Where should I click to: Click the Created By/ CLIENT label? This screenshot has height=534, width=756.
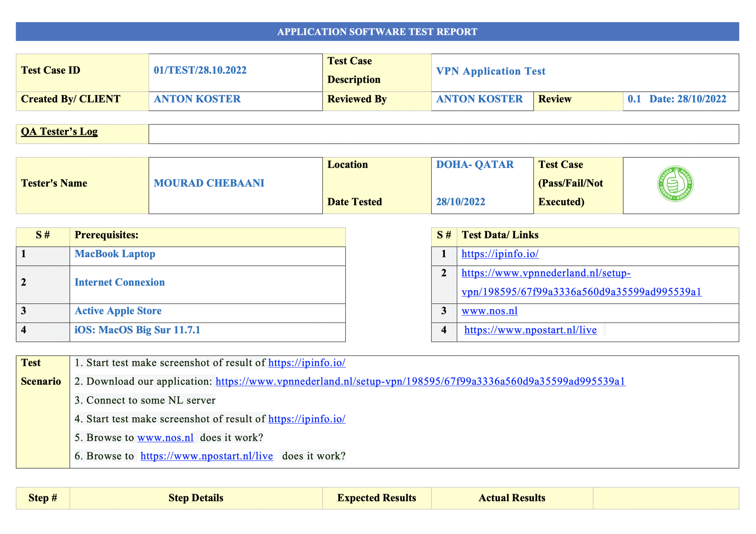71,99
